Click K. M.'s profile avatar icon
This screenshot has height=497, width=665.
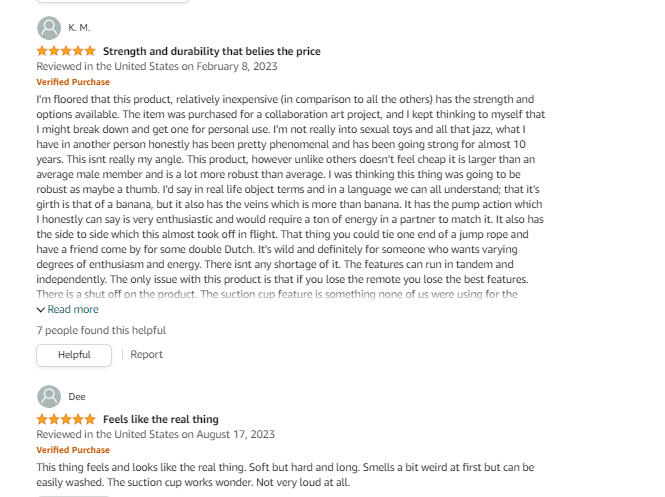point(48,27)
